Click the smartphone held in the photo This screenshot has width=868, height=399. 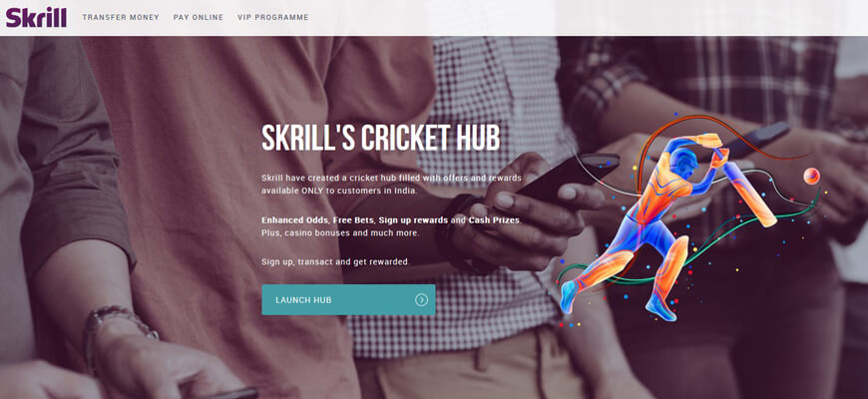click(570, 176)
